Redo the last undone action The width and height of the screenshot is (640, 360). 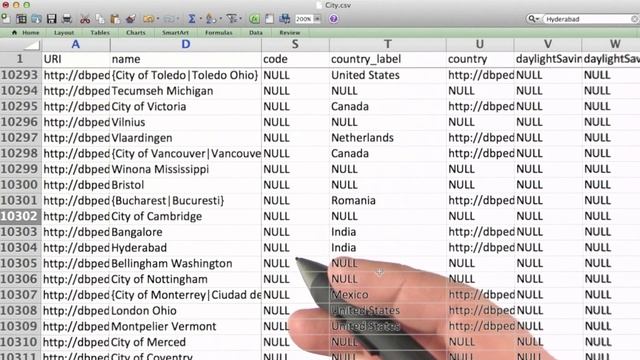pyautogui.click(x=169, y=19)
